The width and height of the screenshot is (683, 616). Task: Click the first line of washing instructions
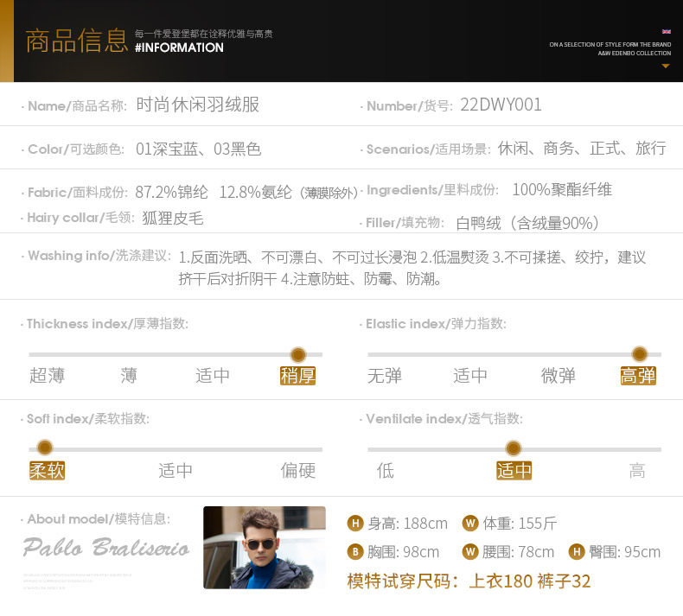pos(412,257)
